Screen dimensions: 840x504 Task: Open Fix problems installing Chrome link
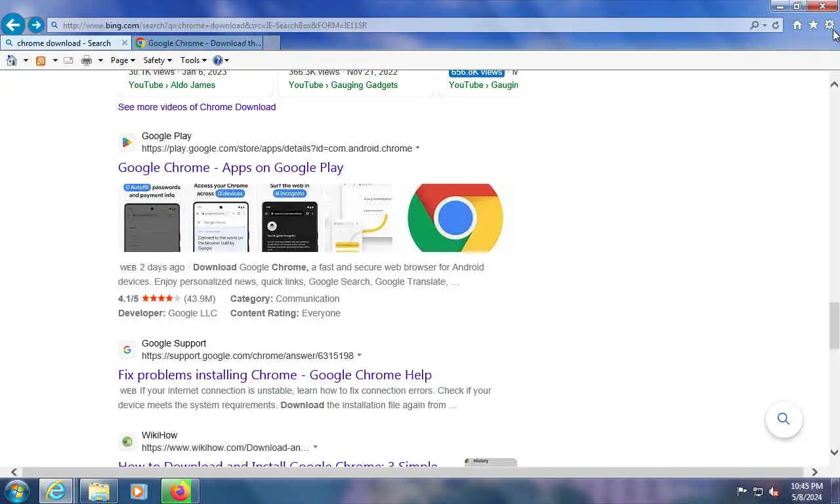tap(275, 375)
